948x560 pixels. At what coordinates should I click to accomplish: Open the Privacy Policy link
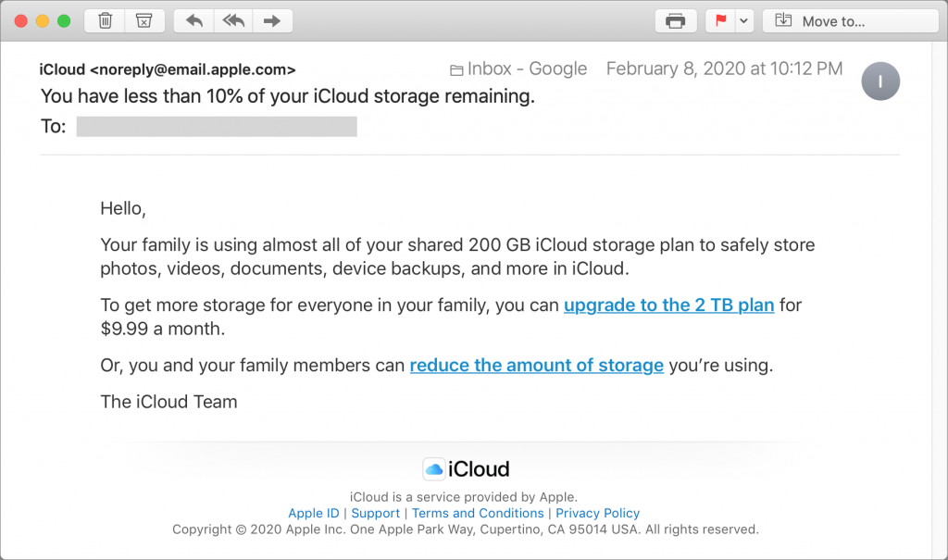pyautogui.click(x=597, y=513)
